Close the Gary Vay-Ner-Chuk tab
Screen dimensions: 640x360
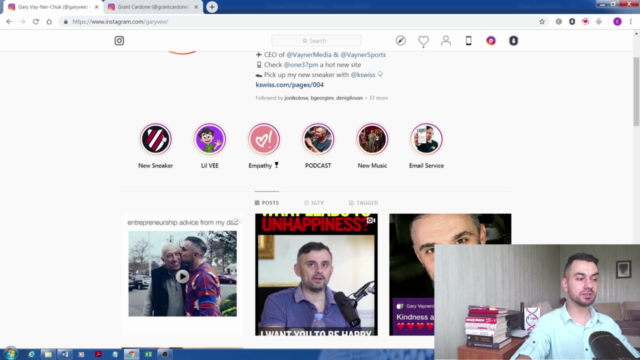pyautogui.click(x=96, y=7)
